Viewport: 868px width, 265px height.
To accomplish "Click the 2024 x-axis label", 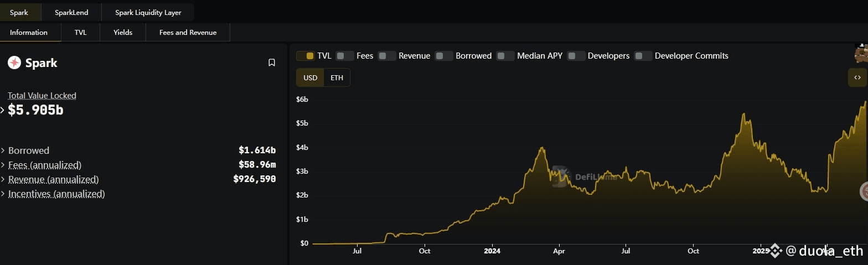I will 492,251.
